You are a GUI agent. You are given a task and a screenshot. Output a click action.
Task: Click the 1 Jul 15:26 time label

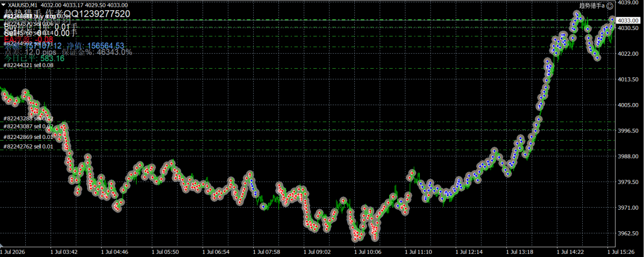[621, 251]
